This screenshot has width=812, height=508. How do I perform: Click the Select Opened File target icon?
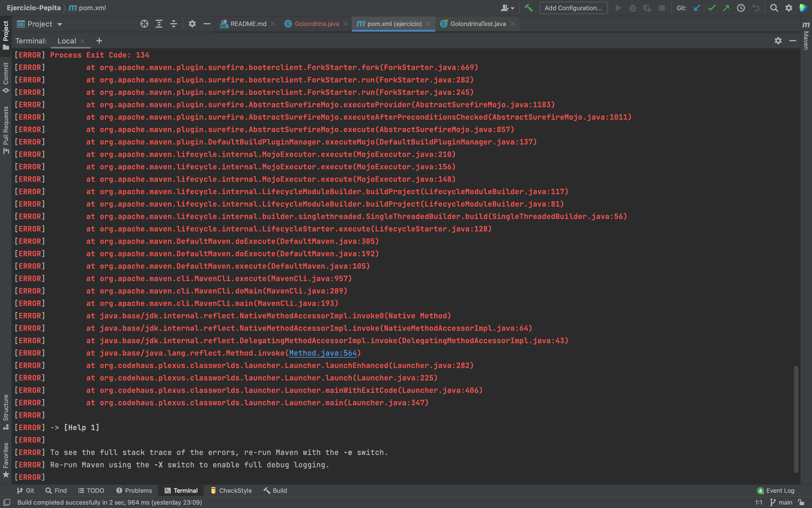pos(144,24)
